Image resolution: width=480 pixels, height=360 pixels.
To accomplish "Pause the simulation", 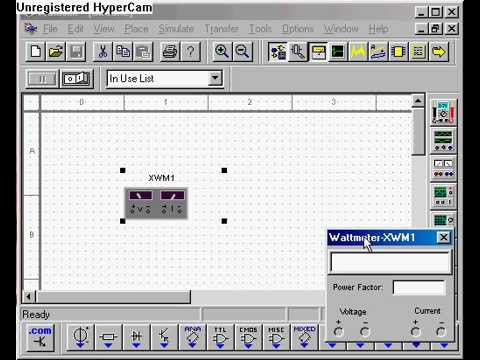I will click(42, 79).
